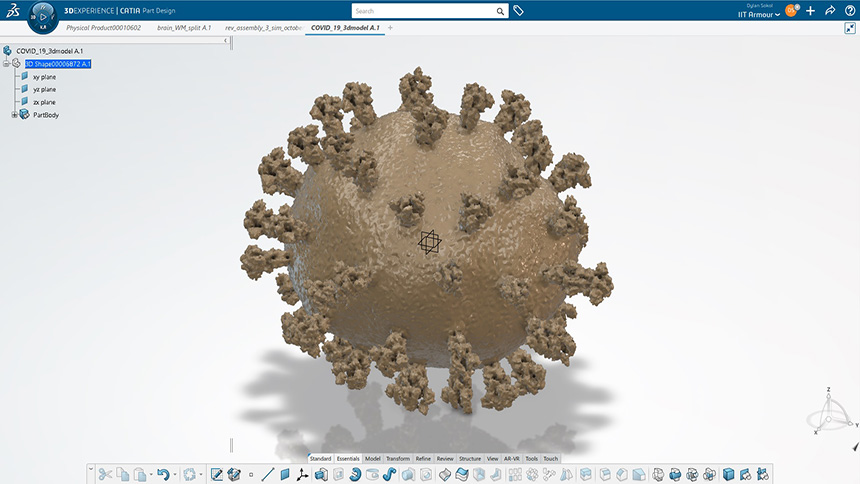860x484 pixels.
Task: Click the plus Add icon in top bar
Action: (x=810, y=11)
